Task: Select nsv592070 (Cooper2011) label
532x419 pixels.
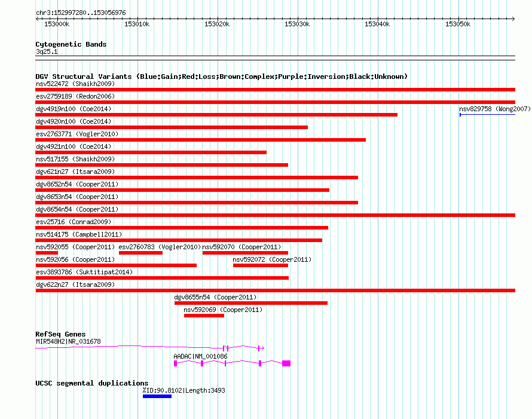Action: pos(241,247)
